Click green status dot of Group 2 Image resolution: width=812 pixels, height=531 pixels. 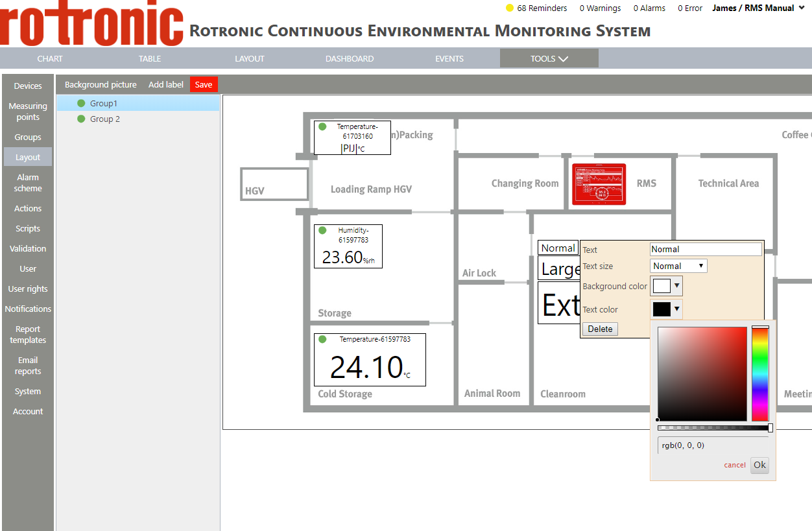point(81,119)
